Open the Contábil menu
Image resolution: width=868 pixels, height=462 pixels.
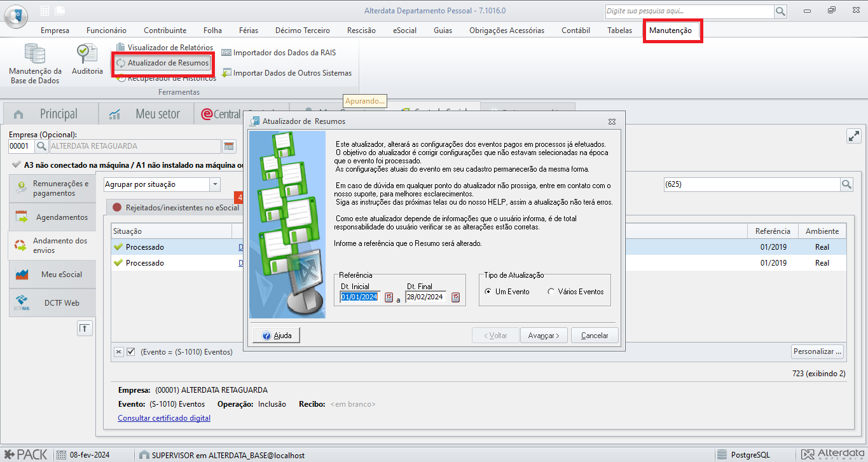(x=575, y=31)
